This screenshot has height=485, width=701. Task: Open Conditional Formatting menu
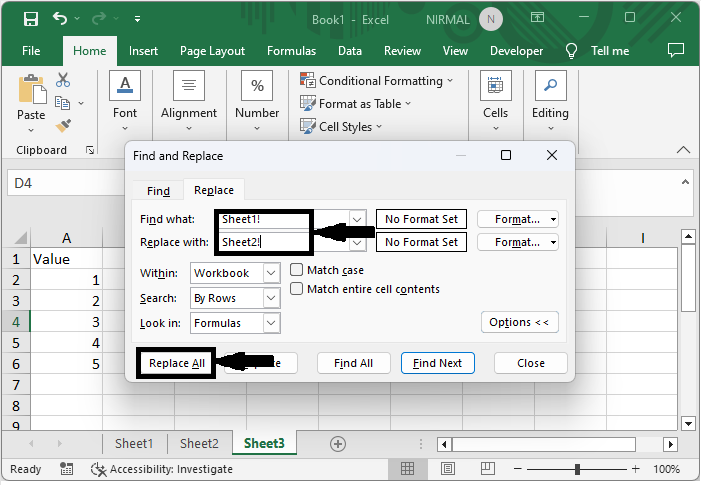[376, 81]
